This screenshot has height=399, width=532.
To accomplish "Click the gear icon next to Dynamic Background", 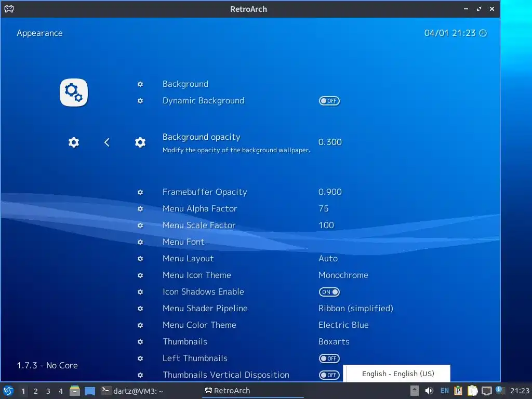I will point(140,101).
